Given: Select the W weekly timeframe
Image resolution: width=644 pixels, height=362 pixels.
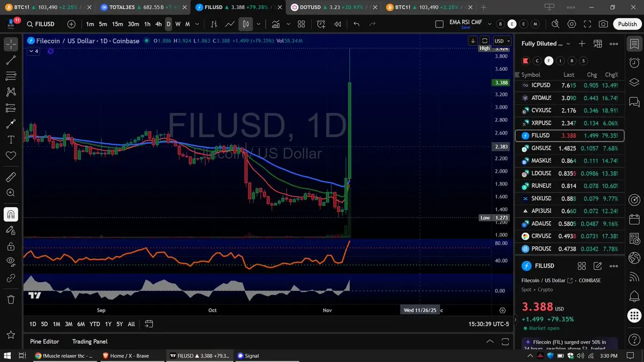Looking at the screenshot, I should 178,24.
